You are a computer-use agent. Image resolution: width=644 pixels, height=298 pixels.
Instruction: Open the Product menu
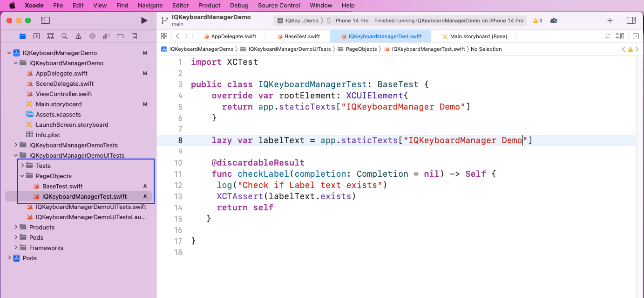(210, 5)
